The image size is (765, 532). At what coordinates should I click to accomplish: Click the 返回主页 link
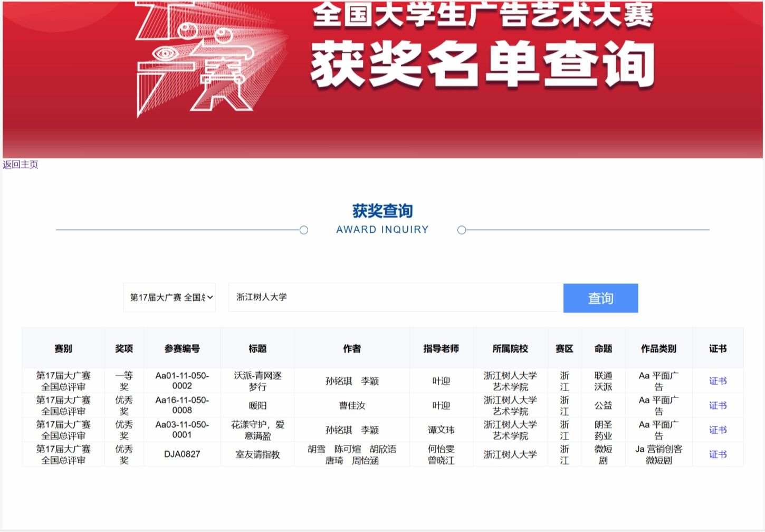(21, 165)
